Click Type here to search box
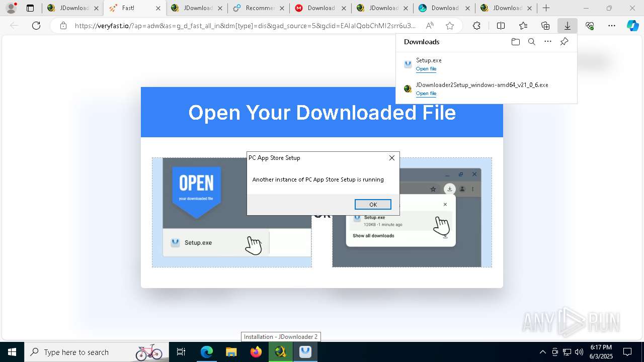 tap(97, 352)
